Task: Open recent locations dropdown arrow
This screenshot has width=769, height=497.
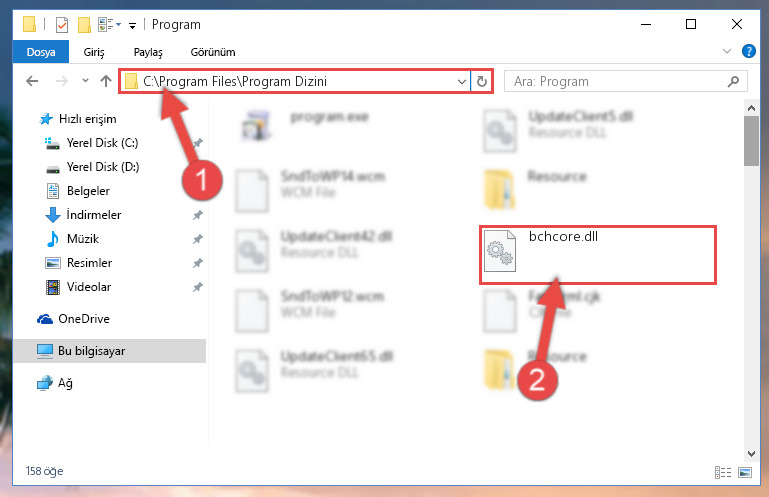Action: 85,80
